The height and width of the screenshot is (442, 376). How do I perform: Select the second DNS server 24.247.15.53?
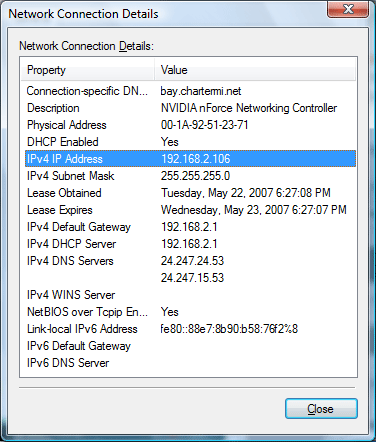coord(192,278)
